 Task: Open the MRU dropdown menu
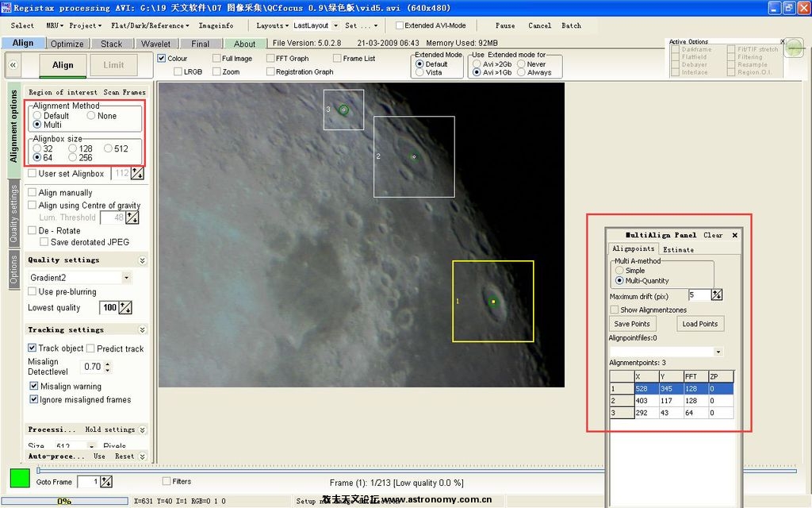coord(55,25)
